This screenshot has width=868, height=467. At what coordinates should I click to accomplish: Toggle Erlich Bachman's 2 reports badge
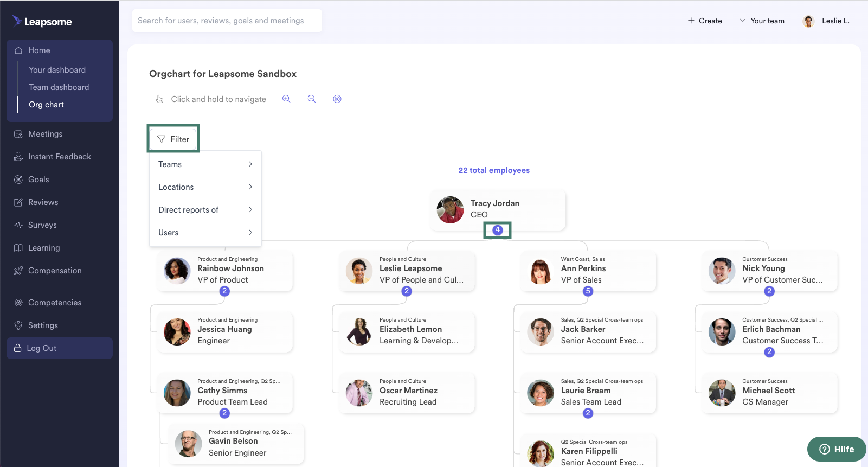point(769,352)
